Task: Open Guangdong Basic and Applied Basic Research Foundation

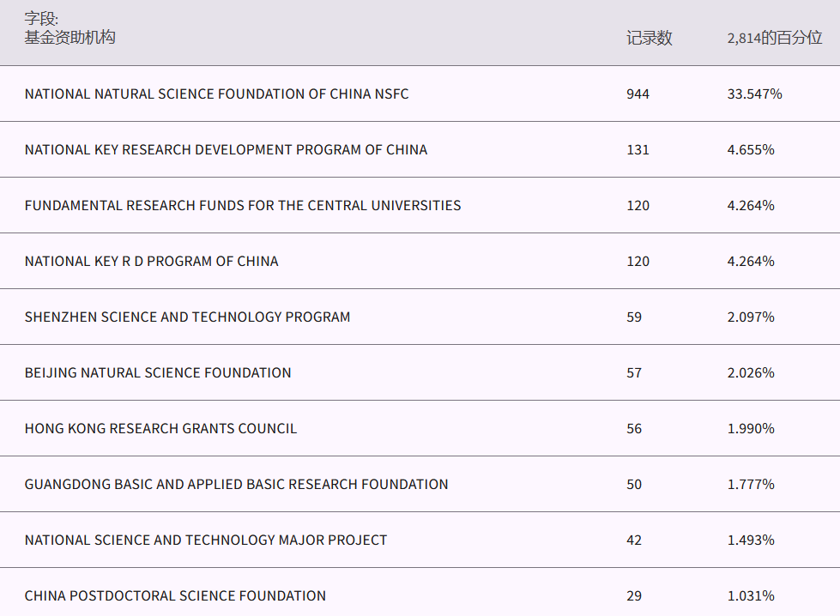Action: coord(236,485)
